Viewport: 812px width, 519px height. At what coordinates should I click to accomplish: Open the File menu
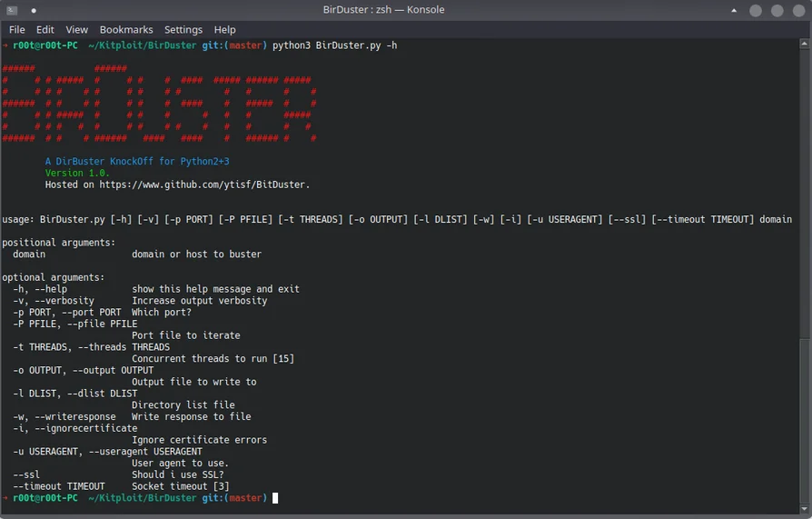(x=16, y=30)
